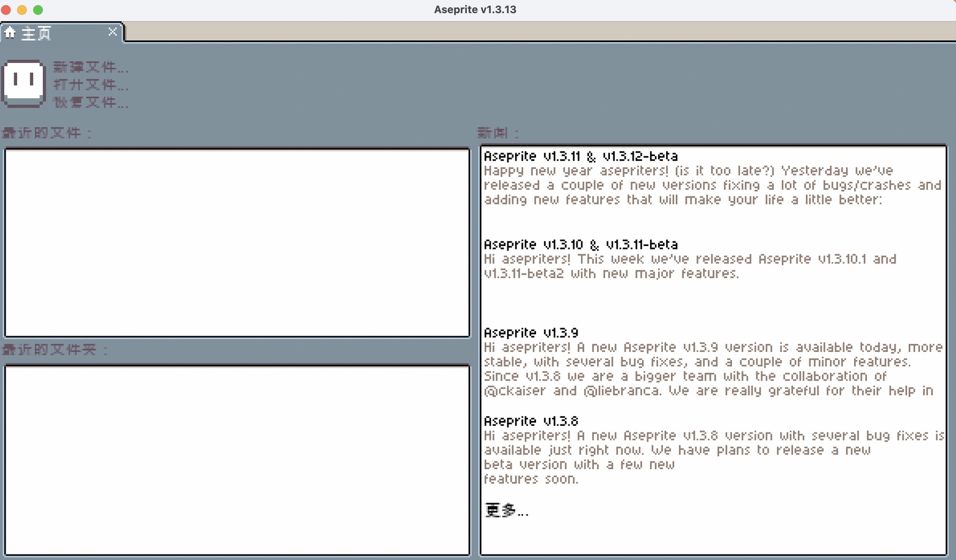Click the 'features soon.' news text
The image size is (956, 560).
531,479
